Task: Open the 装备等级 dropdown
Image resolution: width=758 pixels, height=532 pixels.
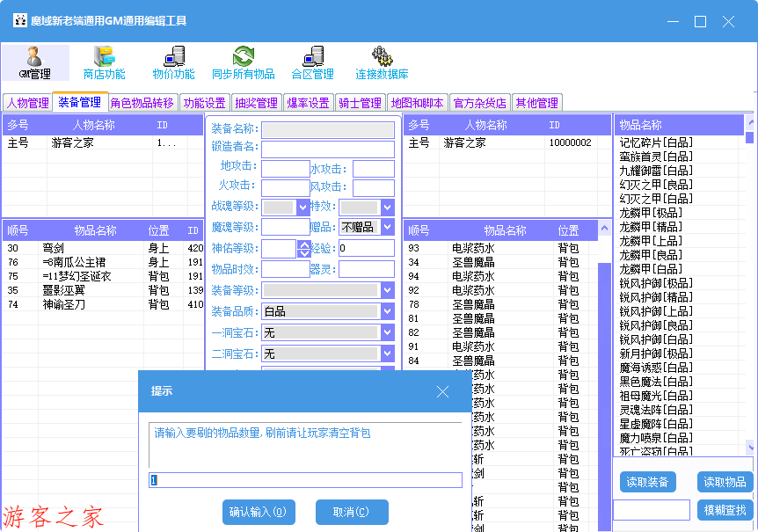Action: [388, 290]
